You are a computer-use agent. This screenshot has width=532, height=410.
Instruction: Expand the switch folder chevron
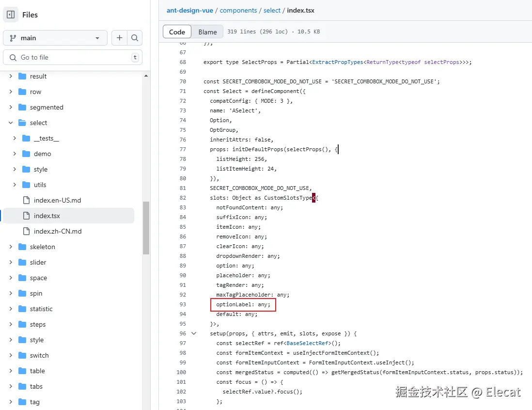pos(11,355)
